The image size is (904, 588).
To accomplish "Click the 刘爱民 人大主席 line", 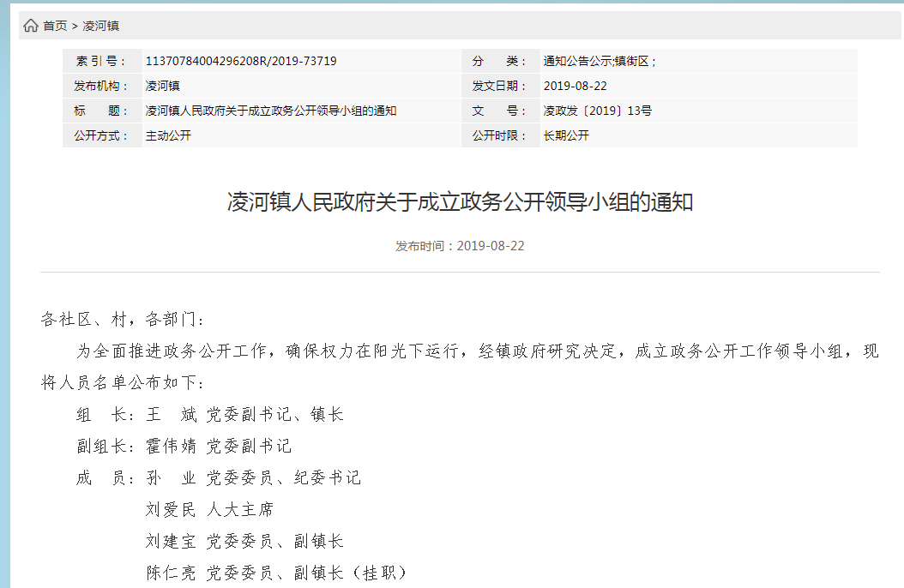I will [210, 509].
